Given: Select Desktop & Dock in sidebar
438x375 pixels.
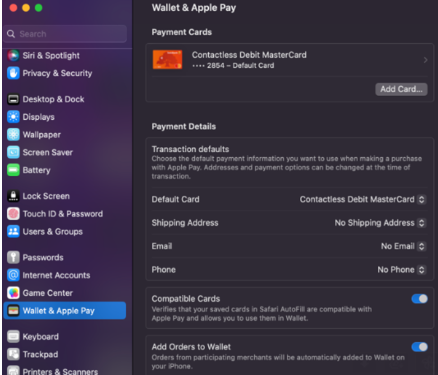Looking at the screenshot, I should tap(53, 99).
